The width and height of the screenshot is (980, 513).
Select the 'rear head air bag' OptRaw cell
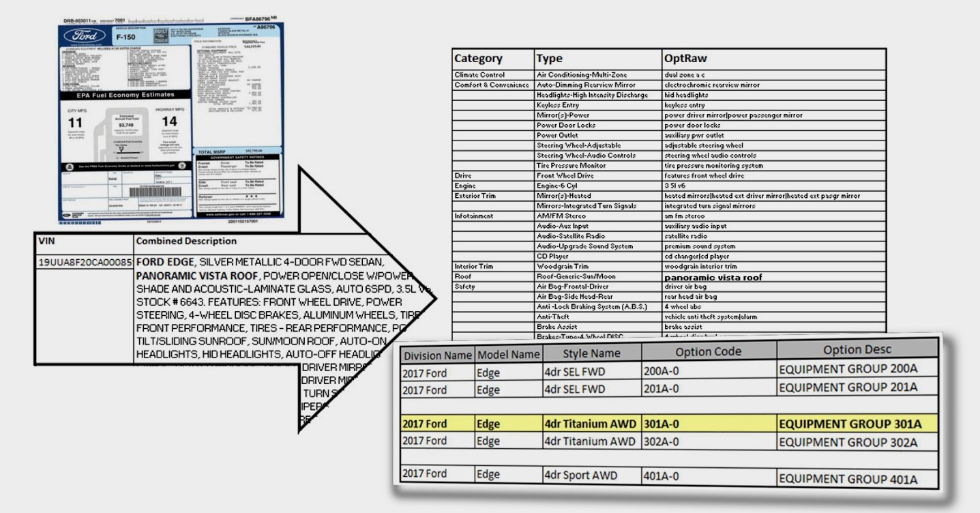point(773,297)
